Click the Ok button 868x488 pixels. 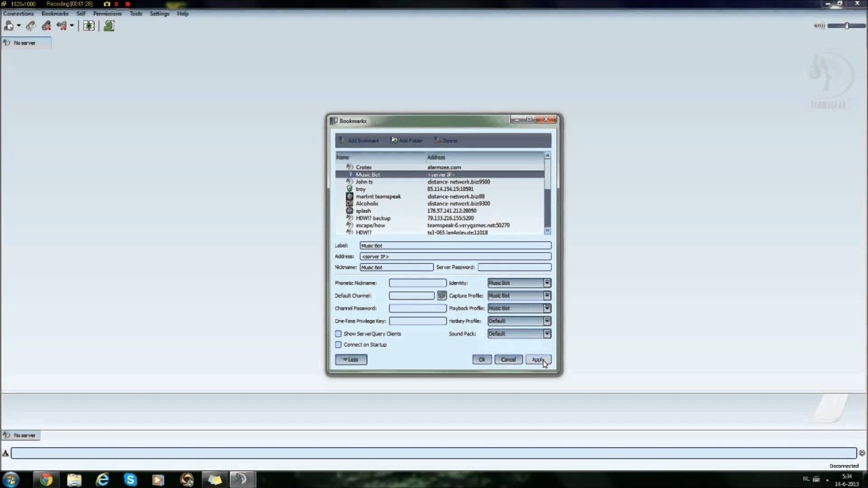pyautogui.click(x=482, y=359)
